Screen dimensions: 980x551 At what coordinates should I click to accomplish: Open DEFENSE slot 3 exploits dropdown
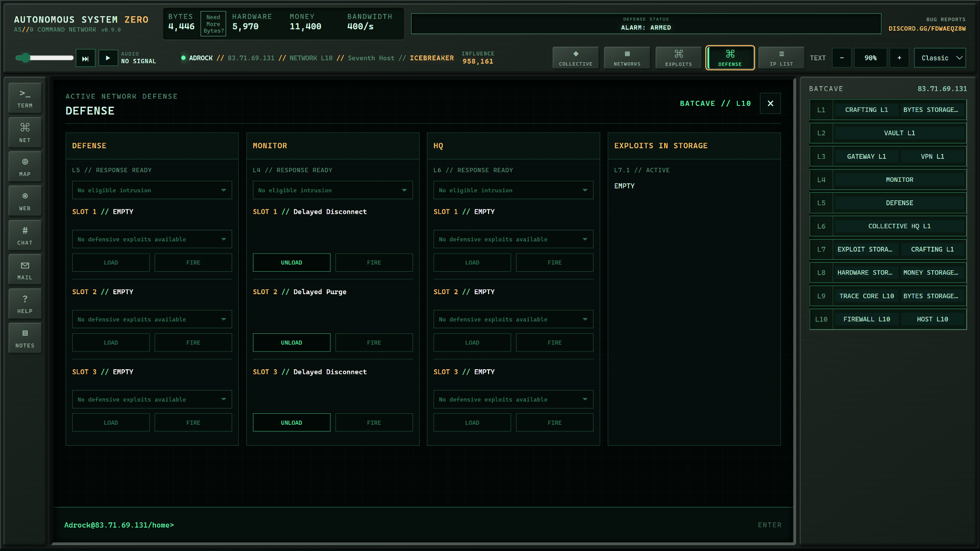pos(152,399)
